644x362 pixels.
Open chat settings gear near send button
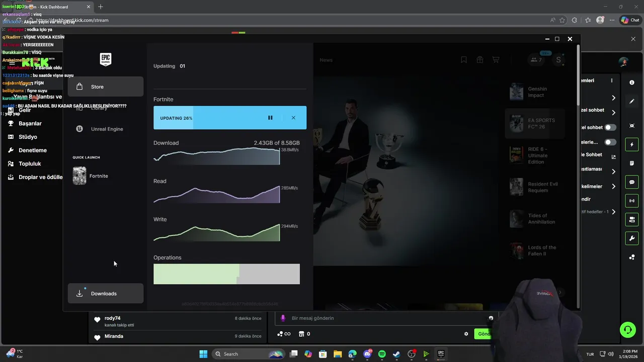466,334
